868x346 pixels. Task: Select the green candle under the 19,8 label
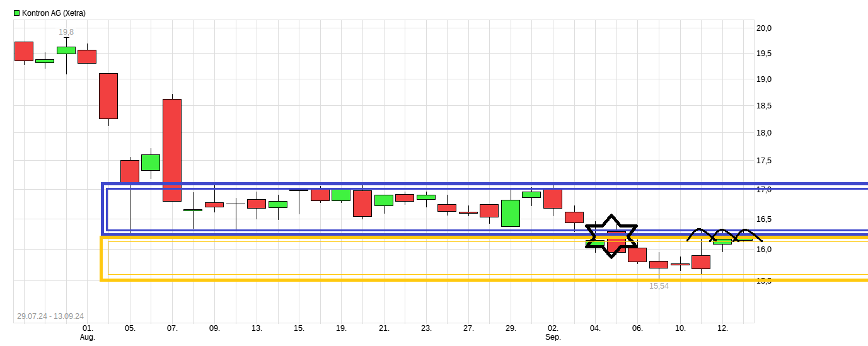[x=66, y=50]
